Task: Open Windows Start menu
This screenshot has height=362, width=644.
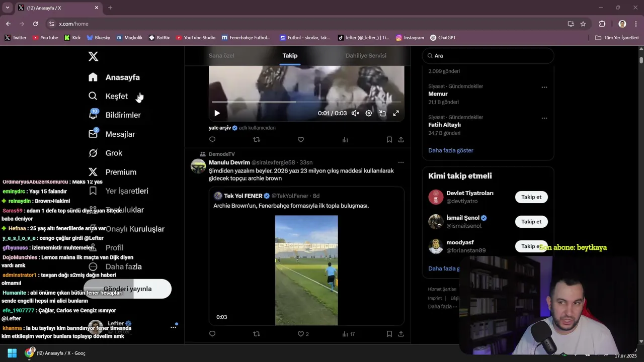Action: (12, 353)
